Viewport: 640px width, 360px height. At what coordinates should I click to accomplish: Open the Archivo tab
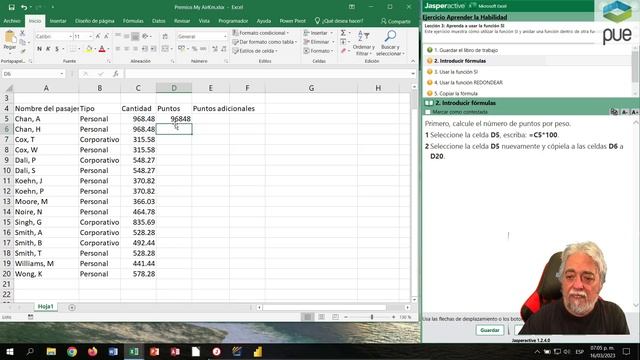[x=12, y=21]
